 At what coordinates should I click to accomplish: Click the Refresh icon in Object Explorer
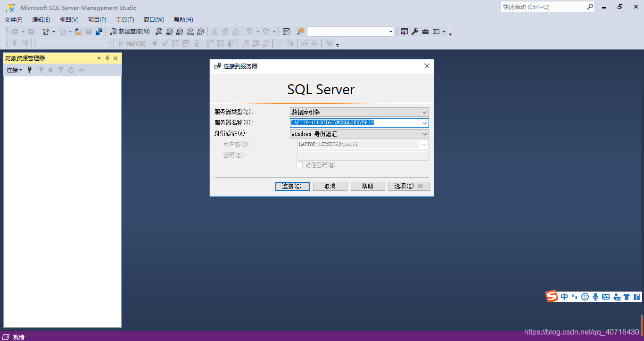(71, 70)
